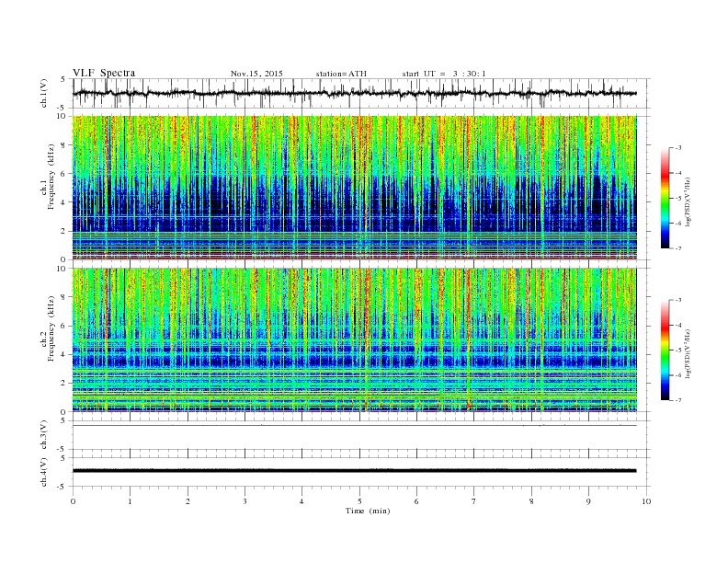Click time axis tick label "2"

pyautogui.click(x=188, y=501)
